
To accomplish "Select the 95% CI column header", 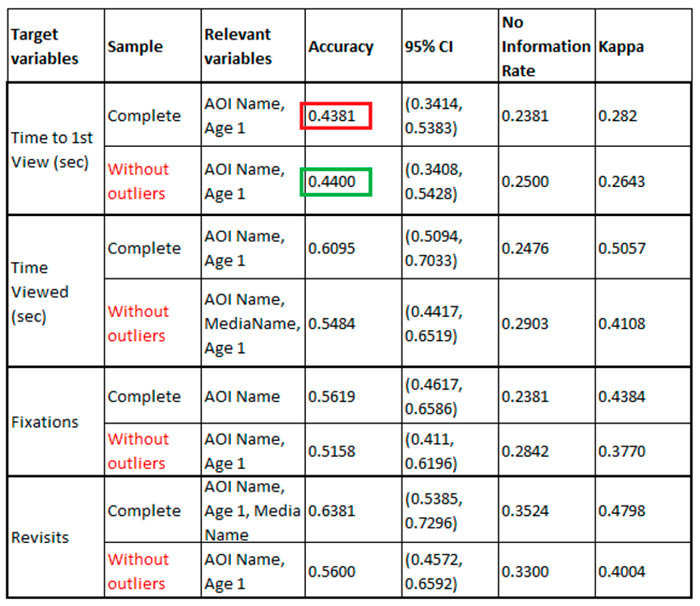I will [429, 46].
